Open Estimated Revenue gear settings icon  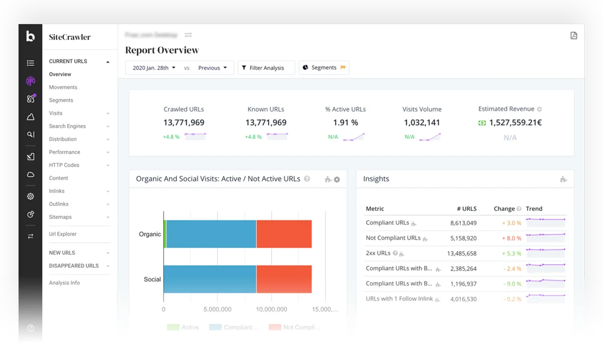tap(539, 109)
